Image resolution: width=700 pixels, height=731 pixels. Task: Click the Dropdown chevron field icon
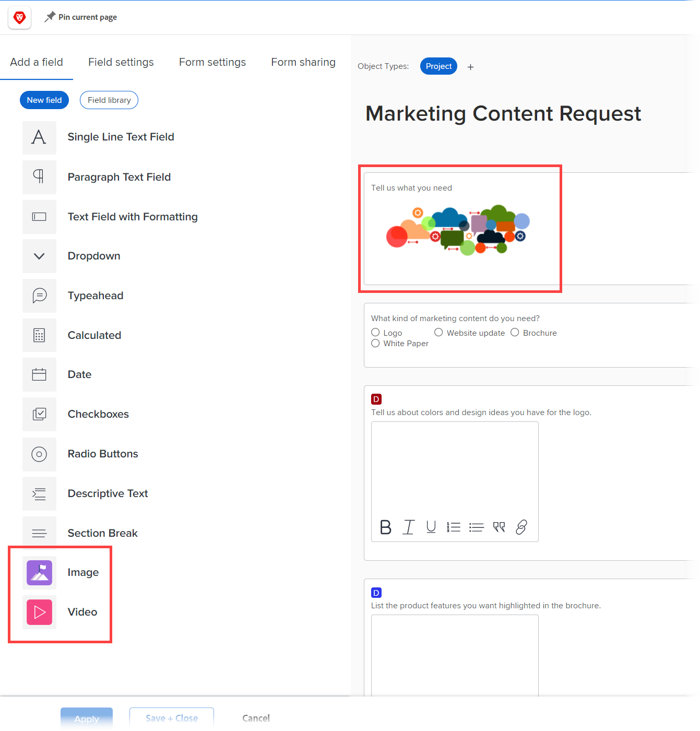39,256
